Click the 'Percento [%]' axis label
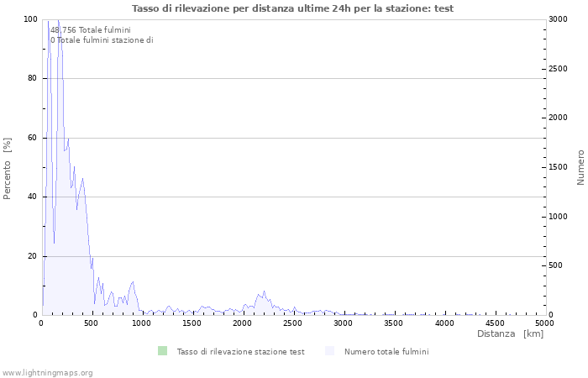Screen dimensions: 588x378 coord(7,168)
